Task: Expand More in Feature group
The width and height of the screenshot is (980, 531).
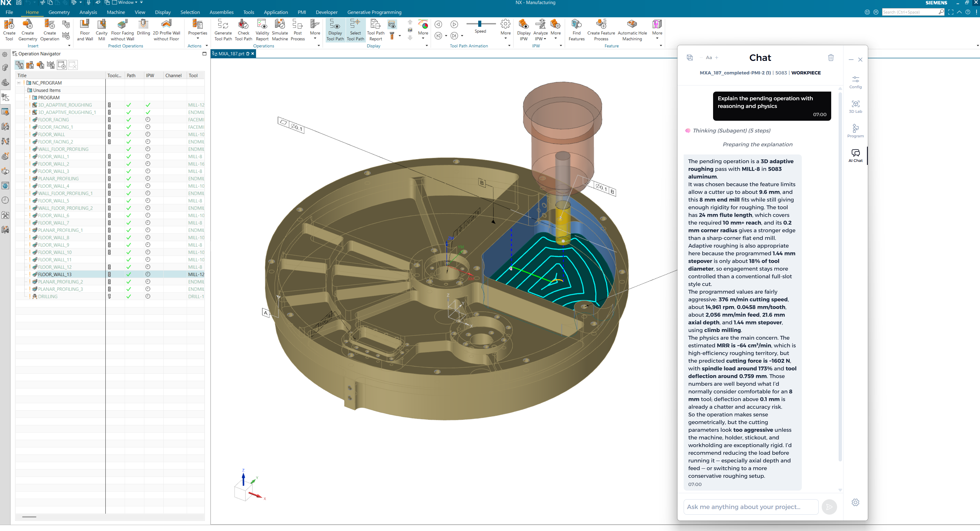Action: [657, 30]
